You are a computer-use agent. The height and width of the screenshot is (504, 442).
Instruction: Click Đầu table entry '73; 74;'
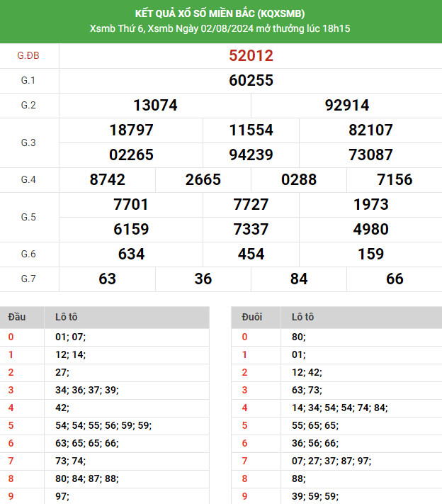(70, 461)
